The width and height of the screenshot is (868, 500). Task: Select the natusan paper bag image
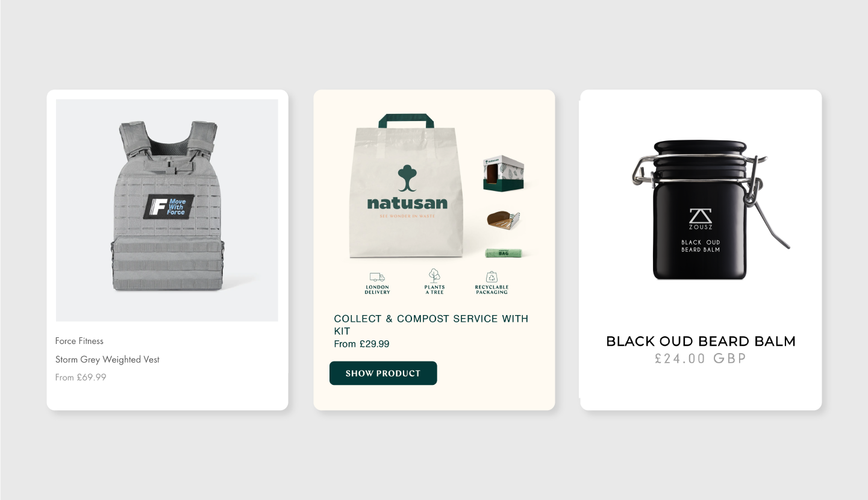407,186
